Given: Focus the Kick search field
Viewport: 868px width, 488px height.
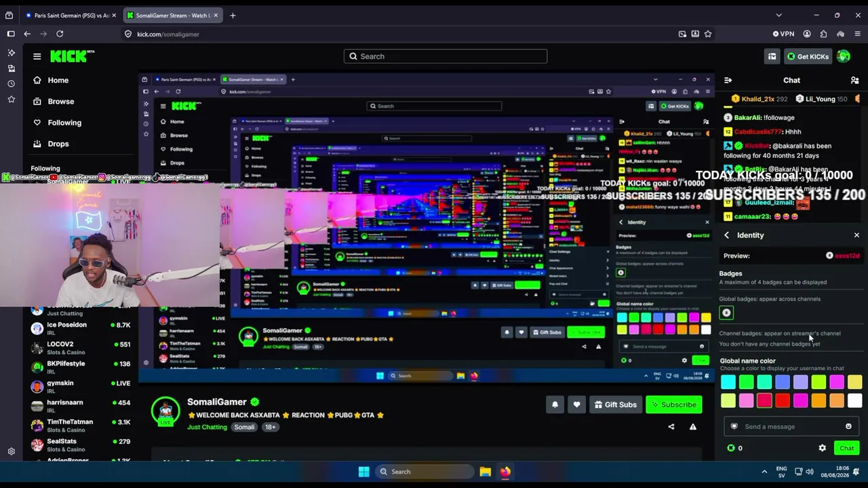Looking at the screenshot, I should click(x=446, y=56).
